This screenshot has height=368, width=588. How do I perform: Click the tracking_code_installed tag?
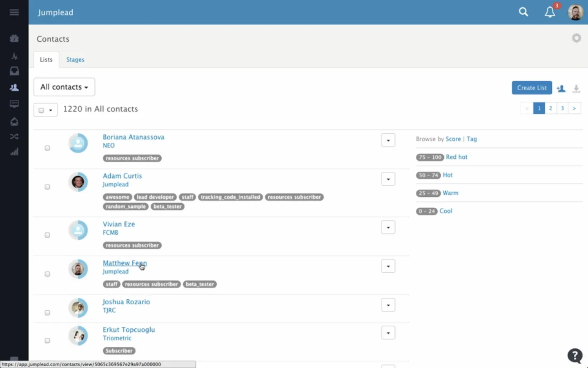230,197
